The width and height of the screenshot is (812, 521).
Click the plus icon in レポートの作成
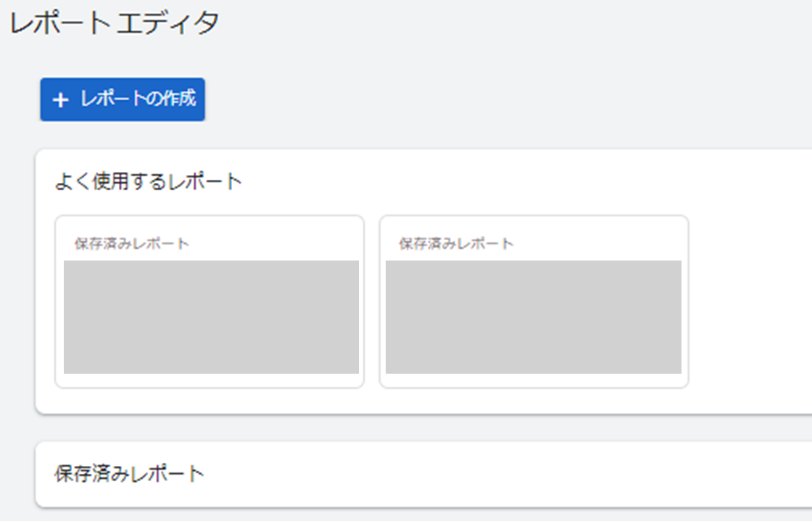(61, 100)
